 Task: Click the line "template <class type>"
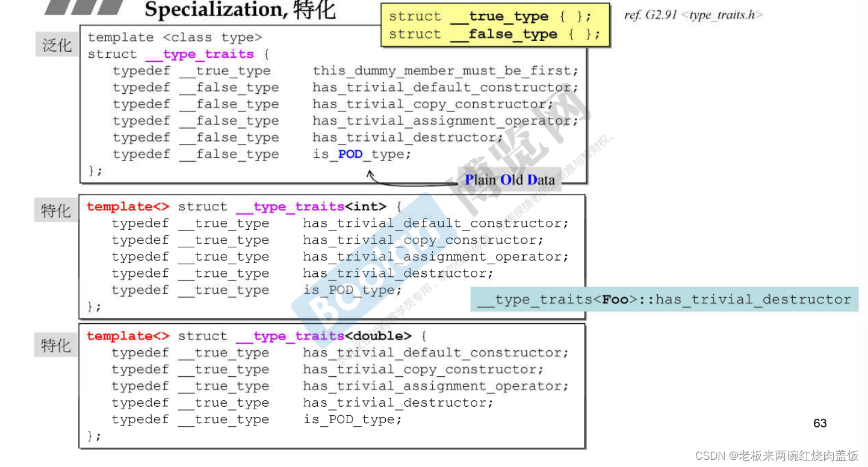[x=175, y=37]
